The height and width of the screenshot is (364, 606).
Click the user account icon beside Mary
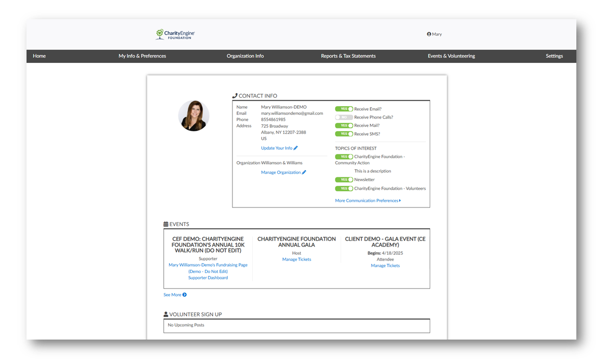[x=429, y=34]
